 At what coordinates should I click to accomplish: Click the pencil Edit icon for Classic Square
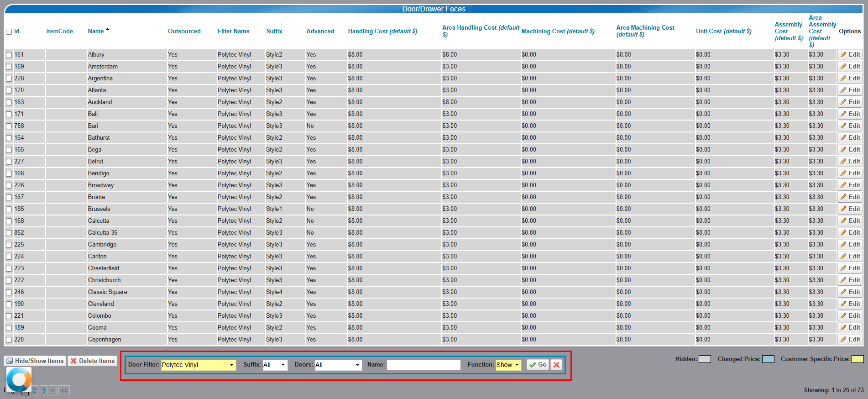tap(843, 292)
